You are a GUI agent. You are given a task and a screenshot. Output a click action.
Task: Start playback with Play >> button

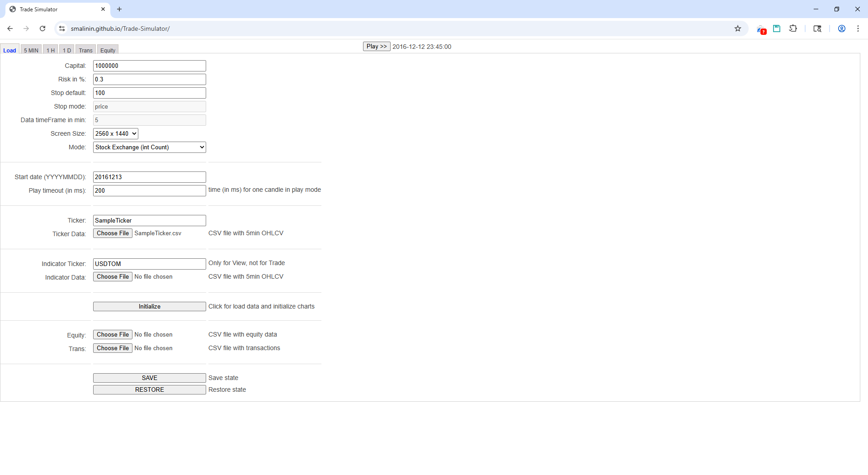[x=377, y=47]
